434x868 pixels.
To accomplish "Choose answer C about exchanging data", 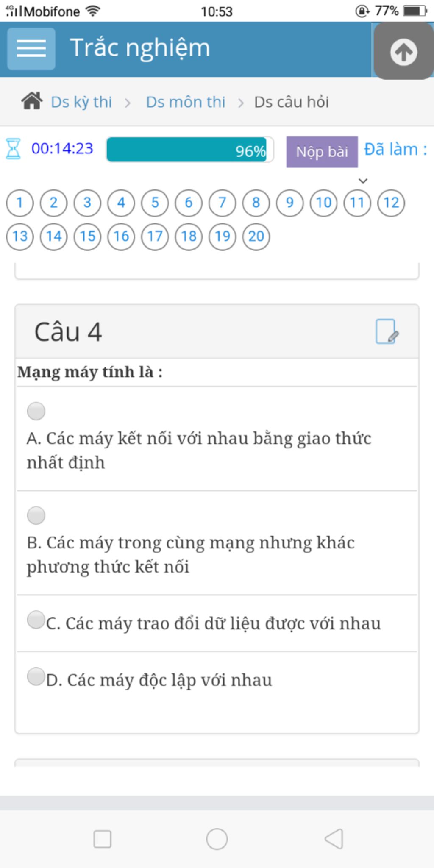I will pos(36,620).
